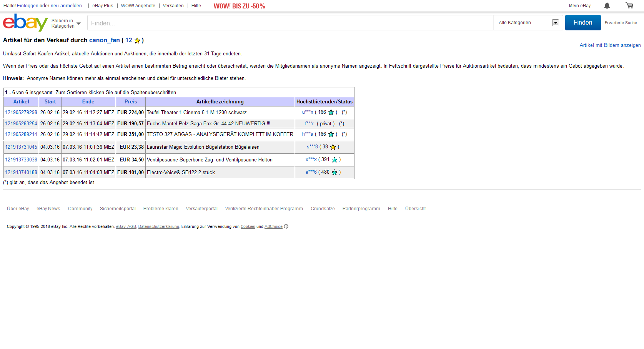Open item number 121913731045
The width and height of the screenshot is (644, 349).
[x=21, y=147]
